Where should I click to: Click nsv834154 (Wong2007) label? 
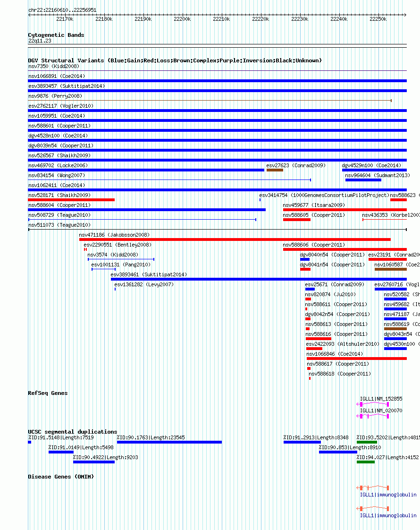[57, 175]
